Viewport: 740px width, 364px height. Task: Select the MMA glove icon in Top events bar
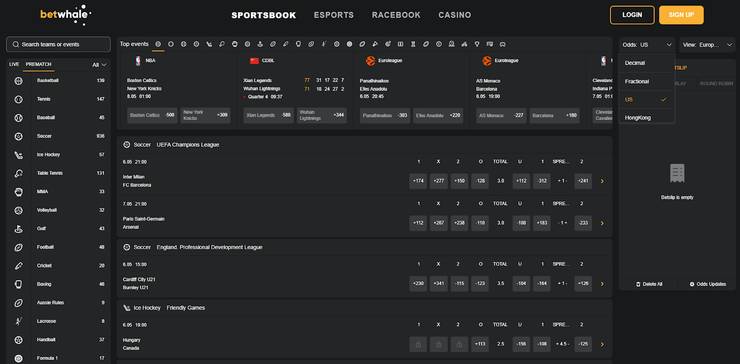235,44
